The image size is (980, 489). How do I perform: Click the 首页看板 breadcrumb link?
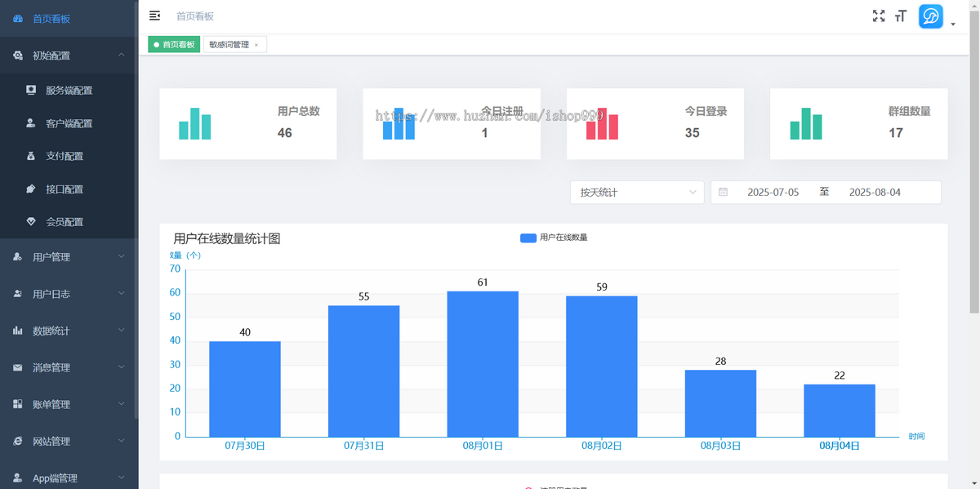pos(195,16)
